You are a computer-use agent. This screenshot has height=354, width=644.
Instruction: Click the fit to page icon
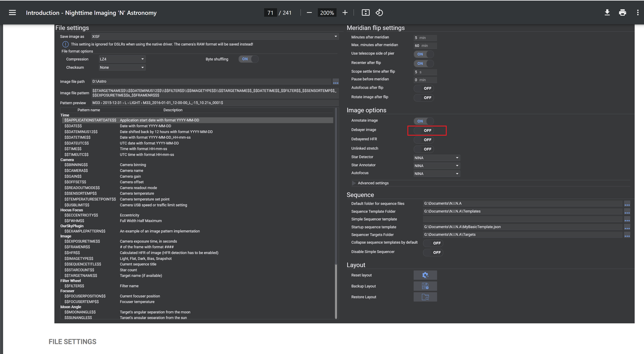coord(366,13)
